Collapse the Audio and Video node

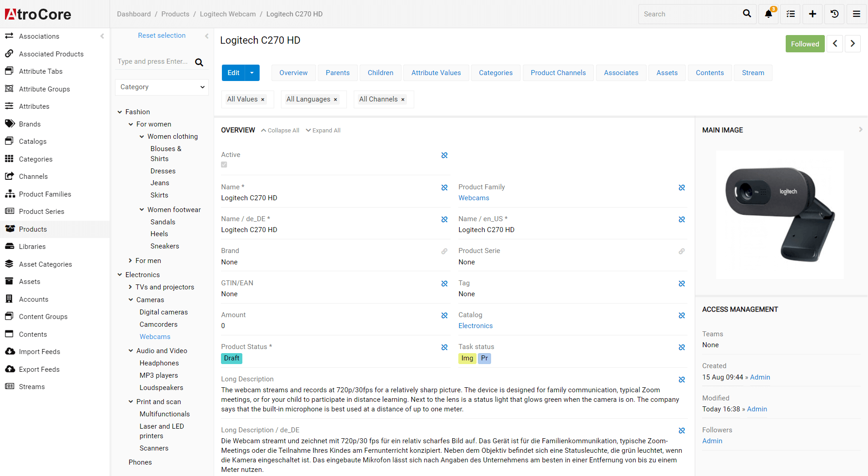point(130,351)
